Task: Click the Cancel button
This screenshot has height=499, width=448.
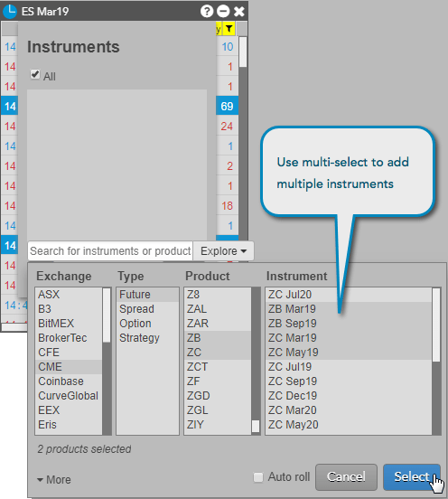Action: pyautogui.click(x=346, y=477)
